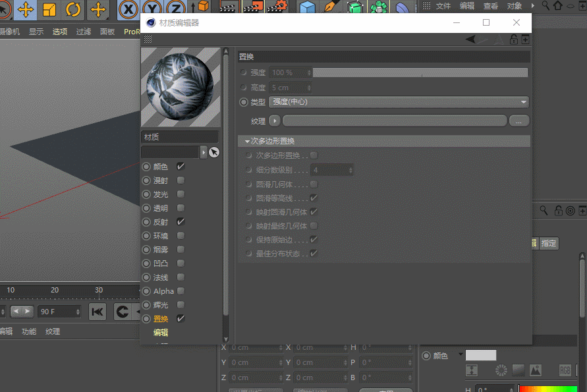This screenshot has width=587, height=392.
Task: Open the 过滤 viewport menu
Action: tap(84, 32)
